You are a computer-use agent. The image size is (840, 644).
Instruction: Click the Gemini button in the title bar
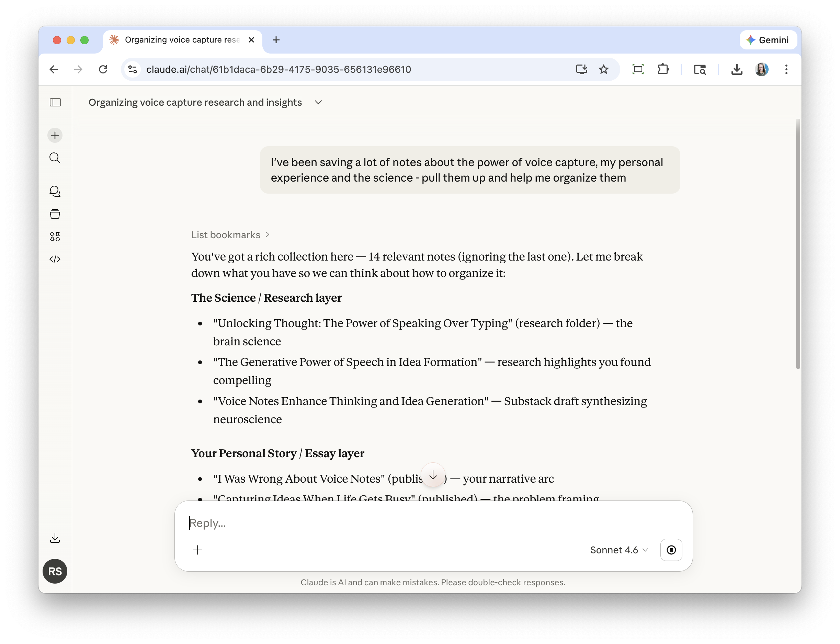click(x=768, y=39)
